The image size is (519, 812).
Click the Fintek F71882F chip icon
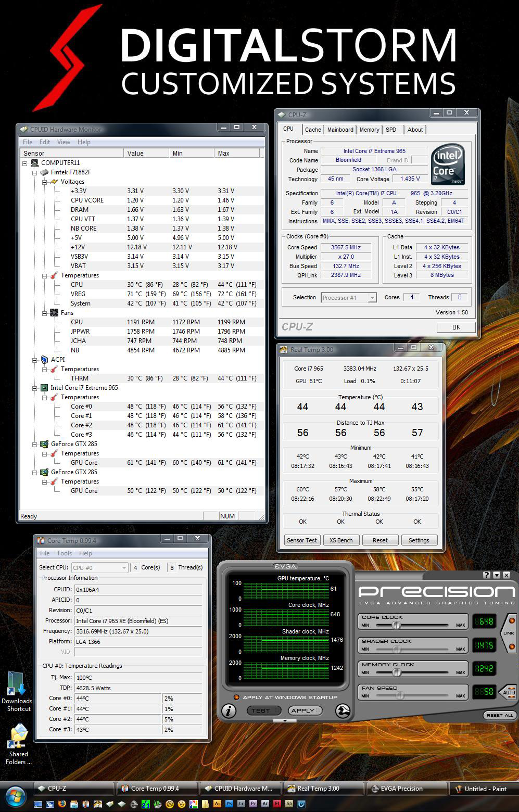[44, 172]
